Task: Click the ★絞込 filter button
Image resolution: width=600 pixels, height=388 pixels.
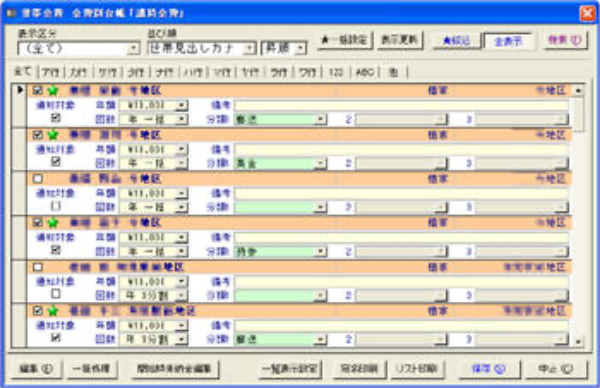Action: 456,40
